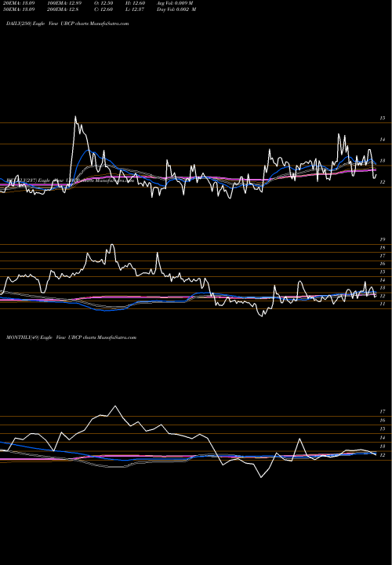The image size is (392, 565).
Task: Click the 19 price label on weekly chart
Action: [x=383, y=239]
